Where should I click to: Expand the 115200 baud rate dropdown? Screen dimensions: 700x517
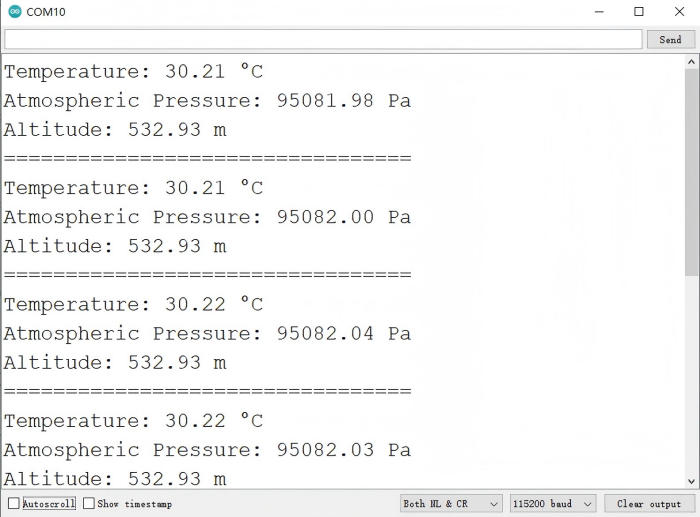tap(553, 504)
